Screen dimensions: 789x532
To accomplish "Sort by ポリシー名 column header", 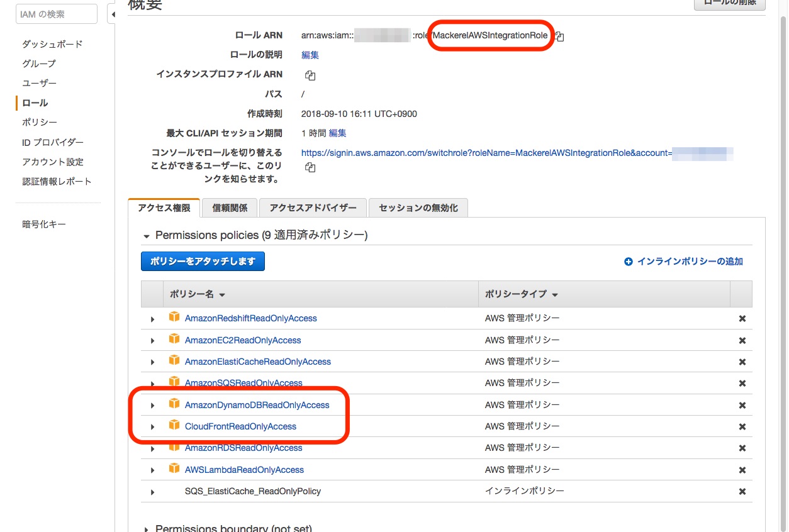I will click(198, 294).
